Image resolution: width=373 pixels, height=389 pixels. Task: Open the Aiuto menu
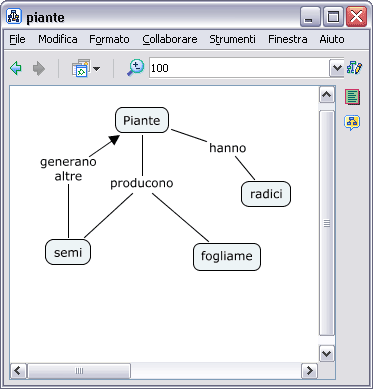pos(332,39)
